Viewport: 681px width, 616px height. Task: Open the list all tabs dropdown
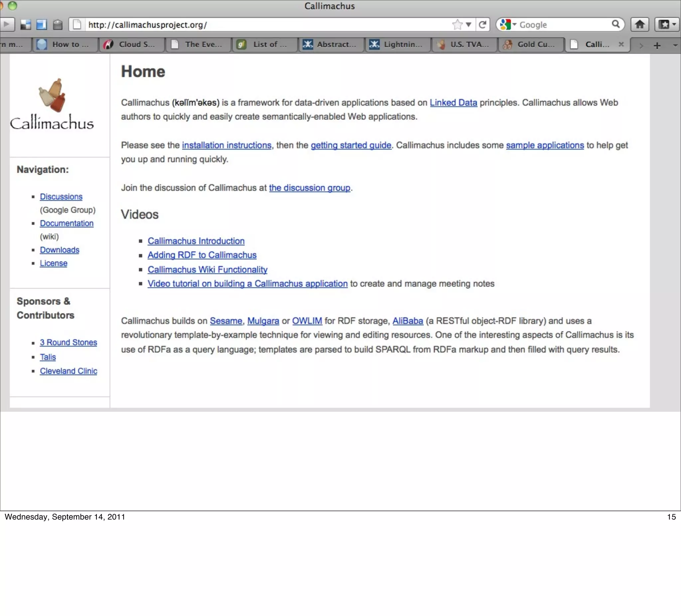pos(675,45)
